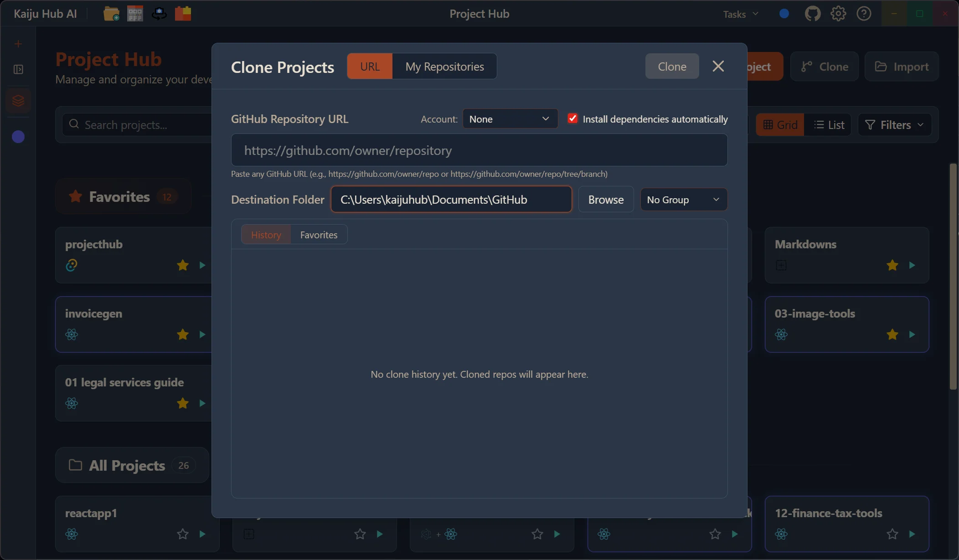
Task: Click the Clone button in dialog header
Action: tap(672, 67)
